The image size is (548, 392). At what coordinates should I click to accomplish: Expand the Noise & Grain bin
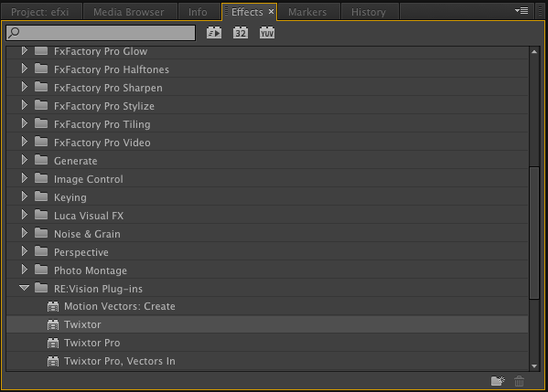[x=24, y=233]
